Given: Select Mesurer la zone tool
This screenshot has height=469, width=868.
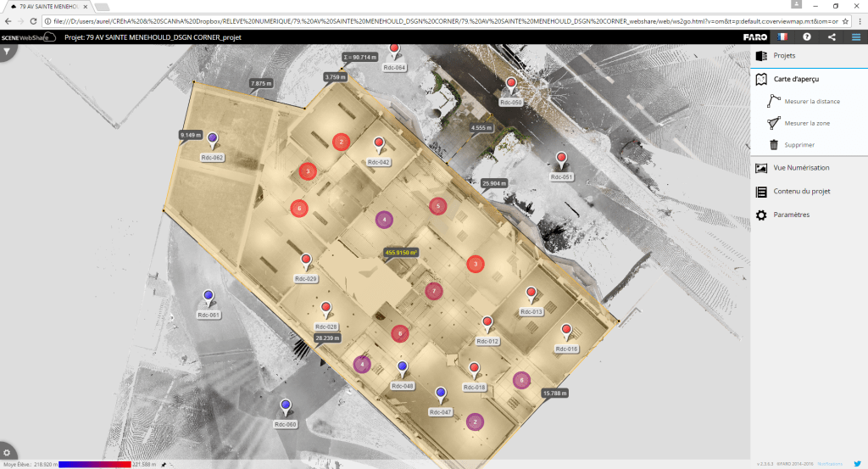Looking at the screenshot, I should click(x=806, y=123).
